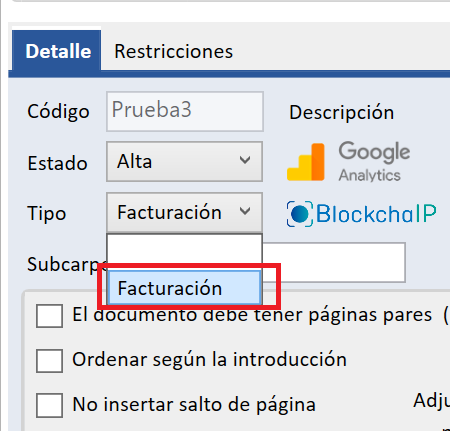
Task: Collapse the Tipo combo box showing Facturación
Action: coord(184,212)
